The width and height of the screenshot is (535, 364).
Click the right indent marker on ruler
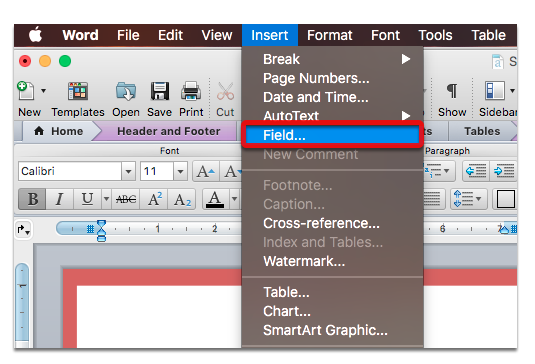click(x=504, y=230)
